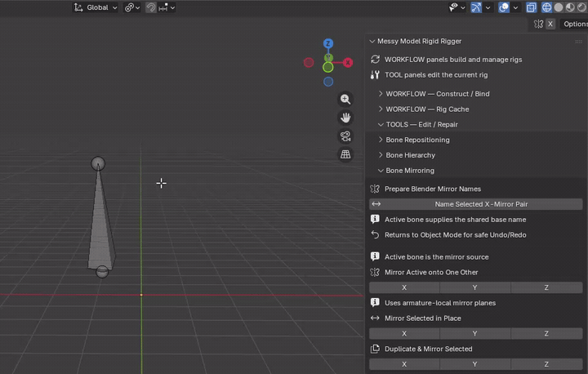Click the negative X axis gizmo circle
588x374 pixels.
click(309, 62)
